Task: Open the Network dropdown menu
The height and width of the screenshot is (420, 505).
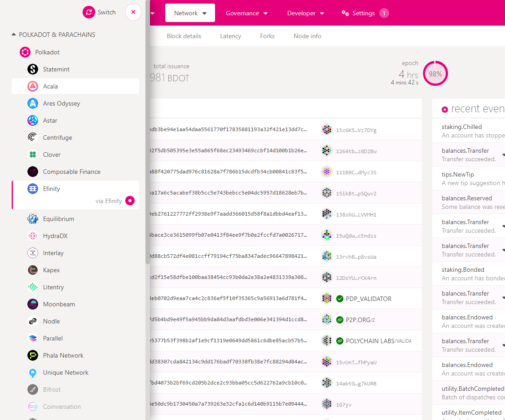Action: 190,13
